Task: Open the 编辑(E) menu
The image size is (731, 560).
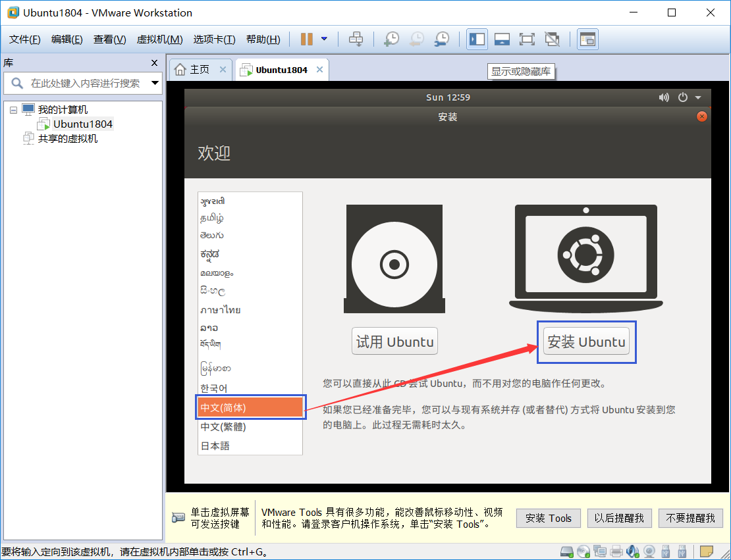Action: [x=67, y=39]
